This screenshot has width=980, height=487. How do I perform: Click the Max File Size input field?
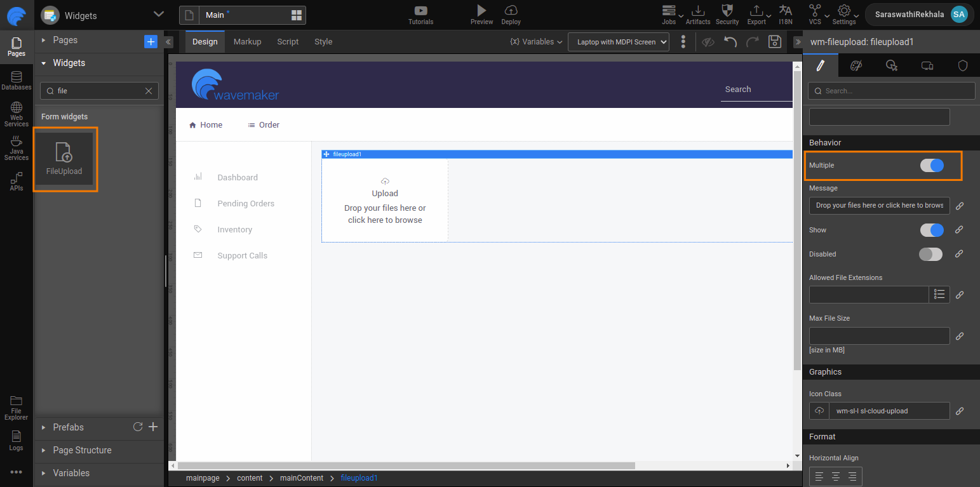pyautogui.click(x=879, y=336)
